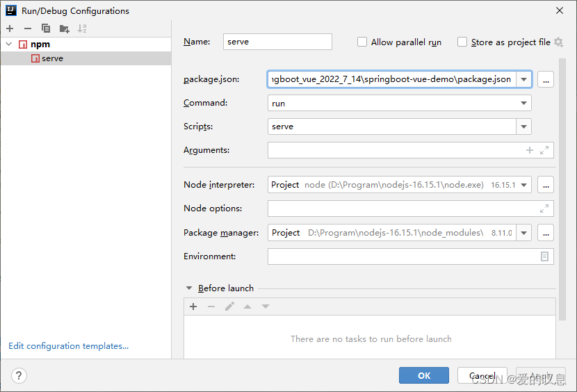This screenshot has width=577, height=392.
Task: Click the Name input field
Action: pos(277,42)
